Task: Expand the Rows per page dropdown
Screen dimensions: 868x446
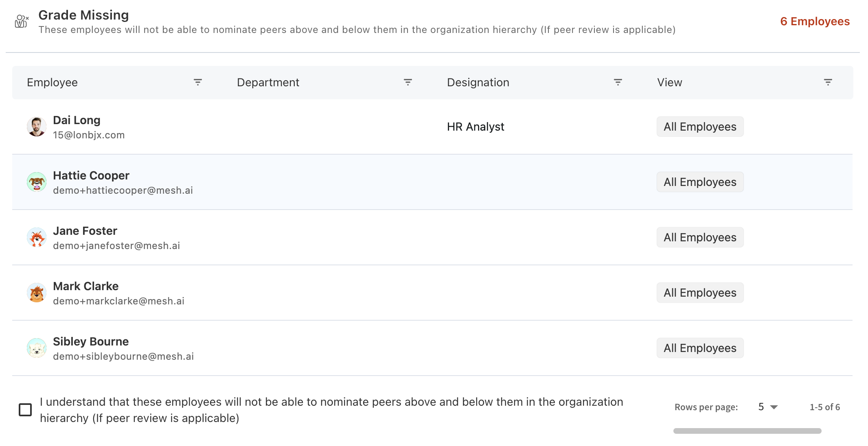Action: click(x=768, y=407)
